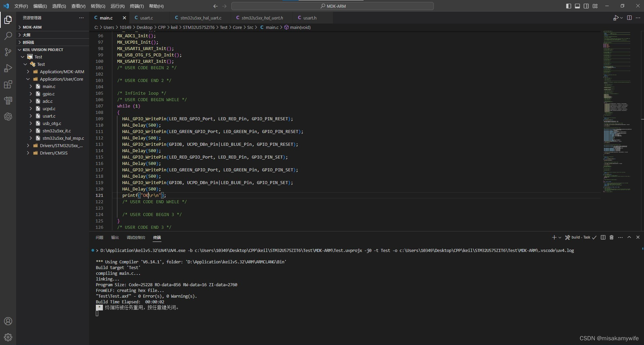Select the build - Task terminal entry
644x345 pixels.
[x=580, y=238]
